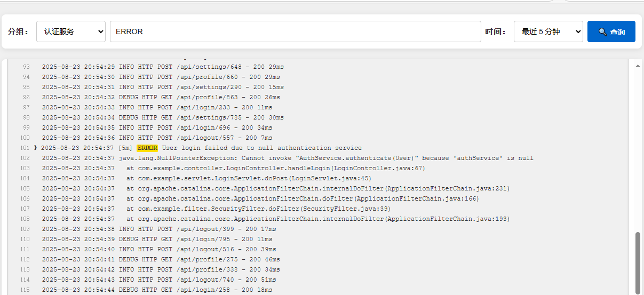The image size is (644, 295).
Task: Click the 分组 label
Action: click(x=19, y=32)
